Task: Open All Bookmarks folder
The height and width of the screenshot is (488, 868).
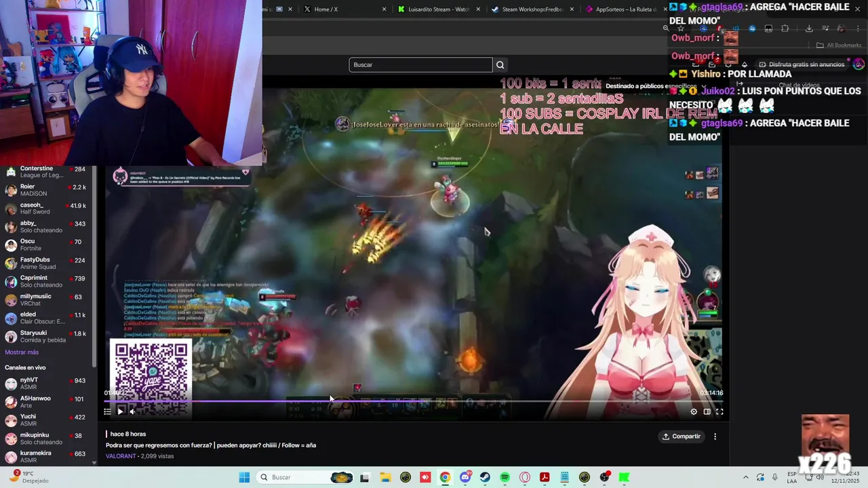Action: (839, 45)
